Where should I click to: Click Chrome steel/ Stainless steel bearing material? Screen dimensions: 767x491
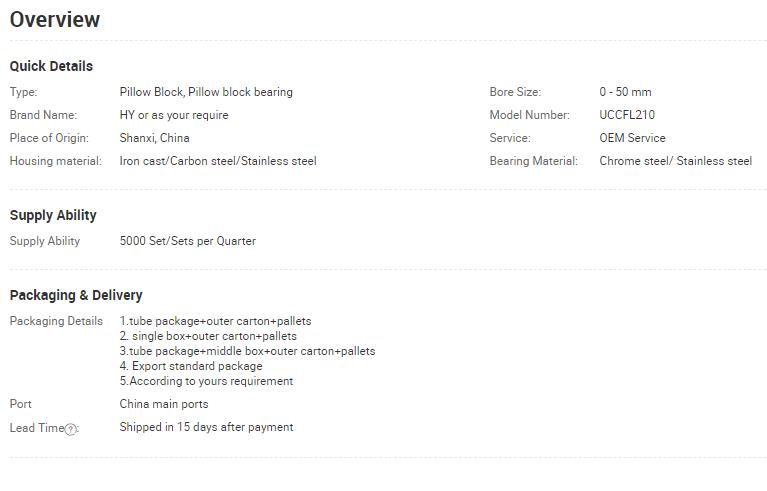[x=676, y=161]
